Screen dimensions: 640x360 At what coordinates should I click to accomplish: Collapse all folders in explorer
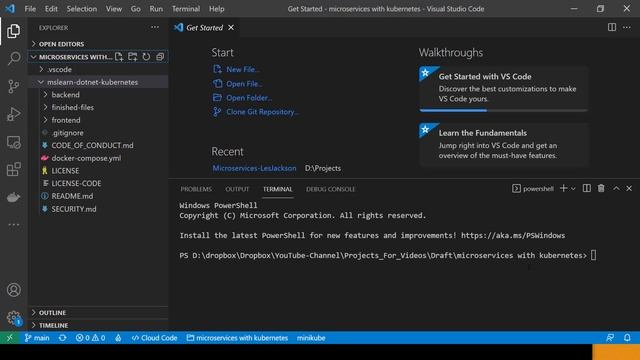(x=160, y=57)
